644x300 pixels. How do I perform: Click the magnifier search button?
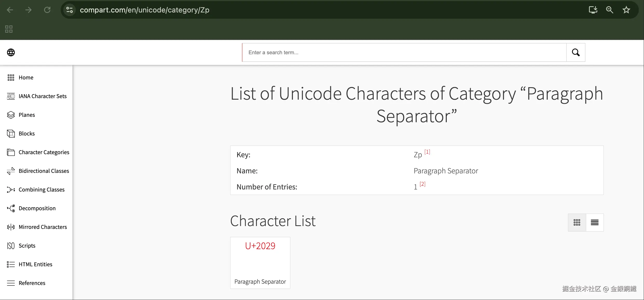point(576,52)
